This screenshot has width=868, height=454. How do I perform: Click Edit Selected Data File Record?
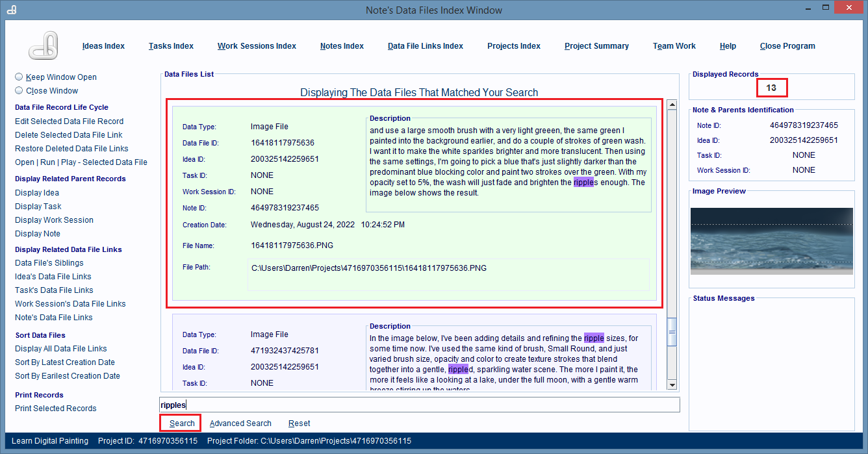tap(69, 121)
